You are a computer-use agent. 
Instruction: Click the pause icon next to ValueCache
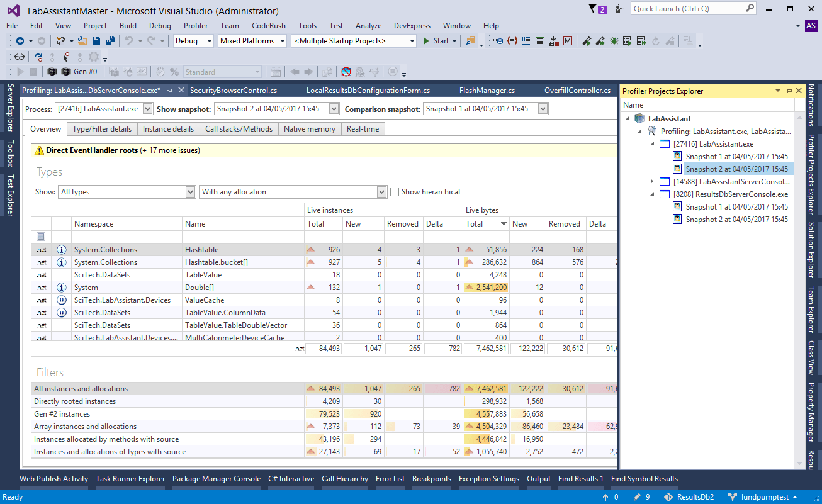61,300
